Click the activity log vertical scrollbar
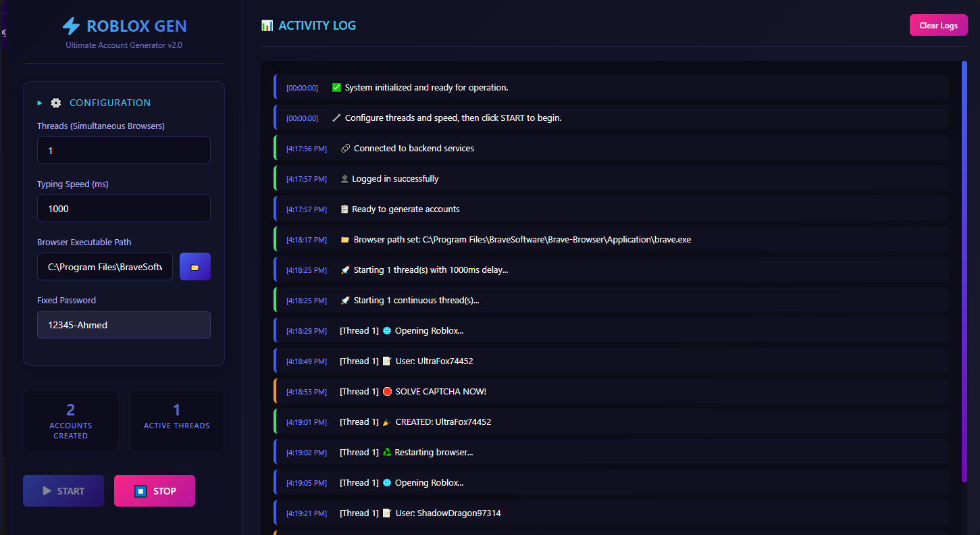This screenshot has height=535, width=980. 964,270
